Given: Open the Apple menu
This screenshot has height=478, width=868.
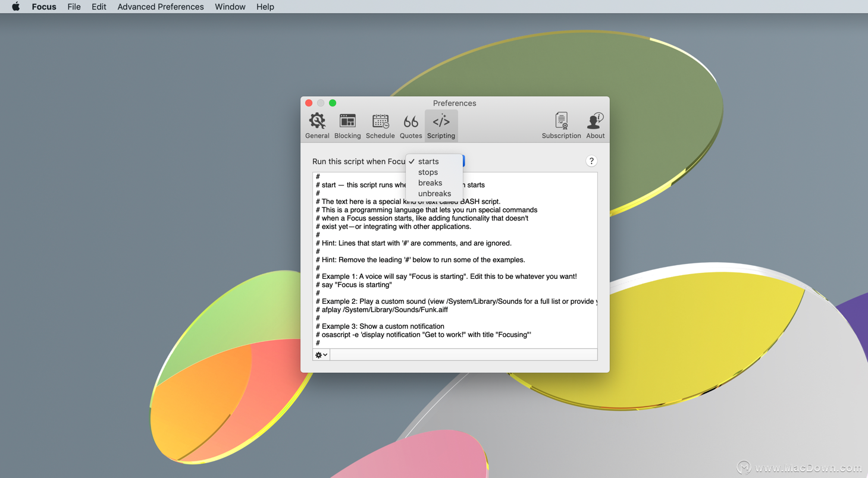Looking at the screenshot, I should point(15,7).
